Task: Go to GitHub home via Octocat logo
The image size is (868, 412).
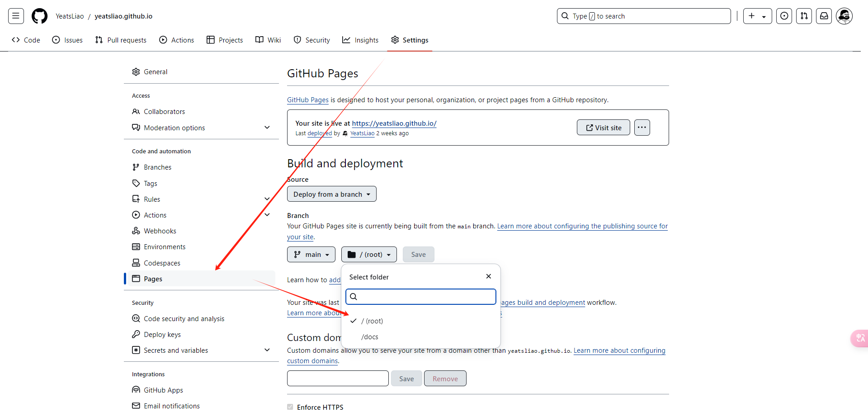Action: 39,16
